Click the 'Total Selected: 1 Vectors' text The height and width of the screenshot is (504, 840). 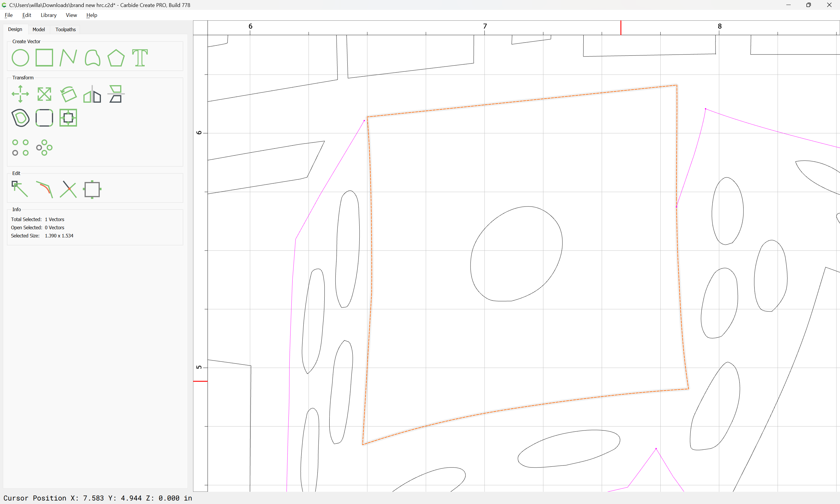pos(38,219)
